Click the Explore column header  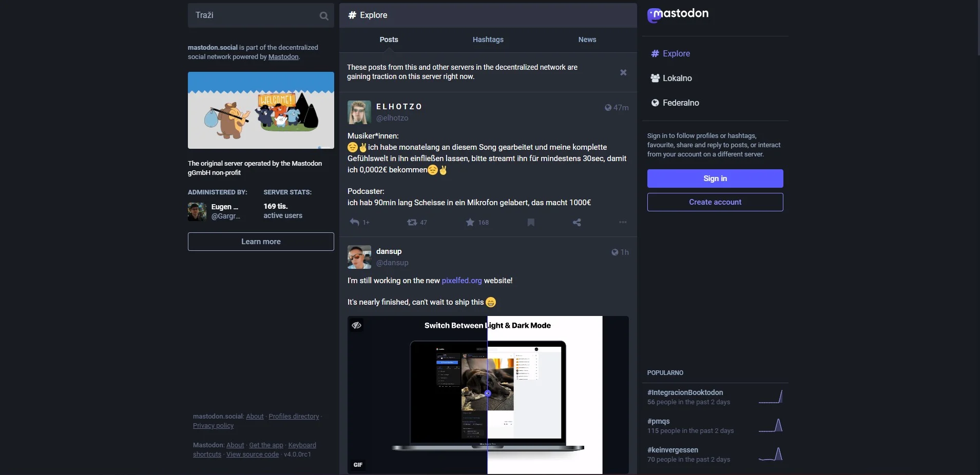(x=488, y=15)
